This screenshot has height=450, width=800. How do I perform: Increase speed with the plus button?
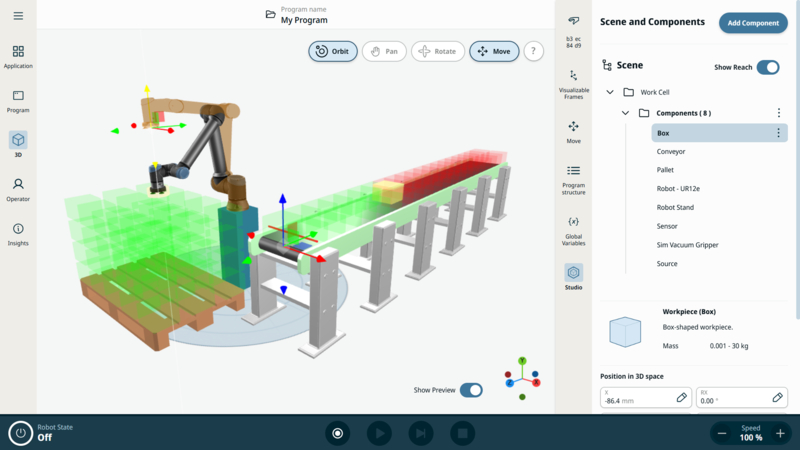[781, 433]
